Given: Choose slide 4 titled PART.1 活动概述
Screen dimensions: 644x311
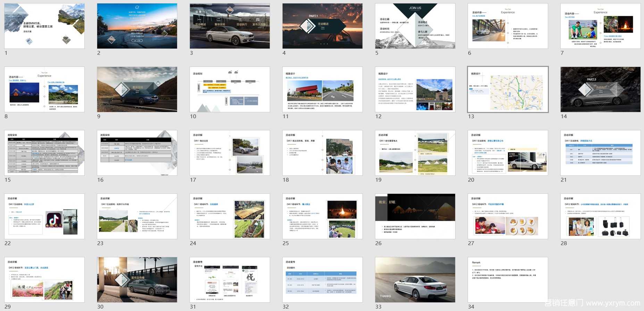Looking at the screenshot, I should pos(323,26).
